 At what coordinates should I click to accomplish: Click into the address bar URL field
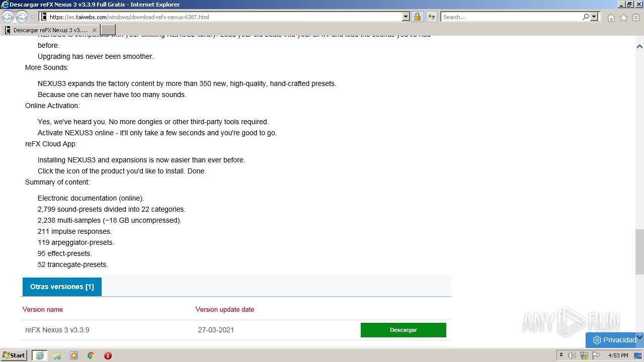[225, 17]
